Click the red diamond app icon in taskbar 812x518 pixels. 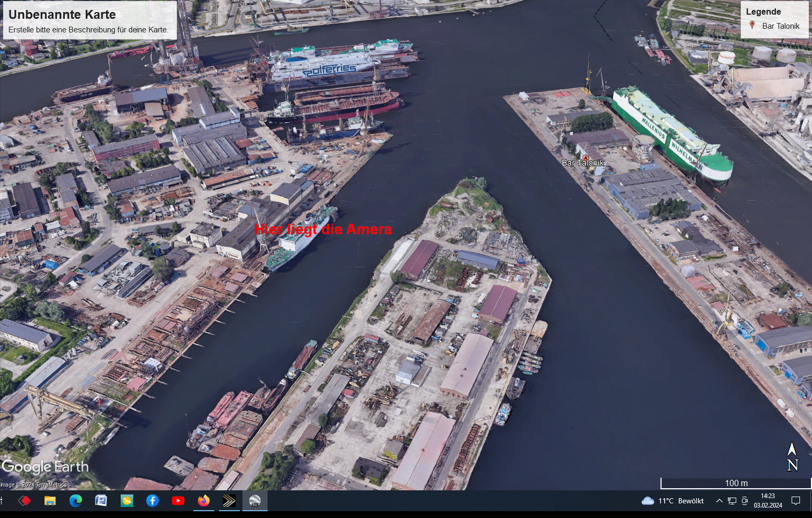tap(24, 501)
